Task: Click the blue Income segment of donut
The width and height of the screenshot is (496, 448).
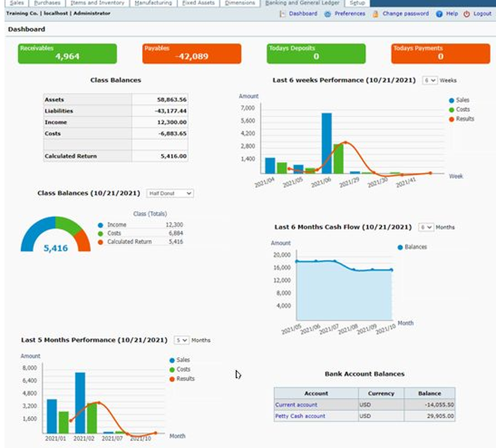Action: (x=32, y=231)
